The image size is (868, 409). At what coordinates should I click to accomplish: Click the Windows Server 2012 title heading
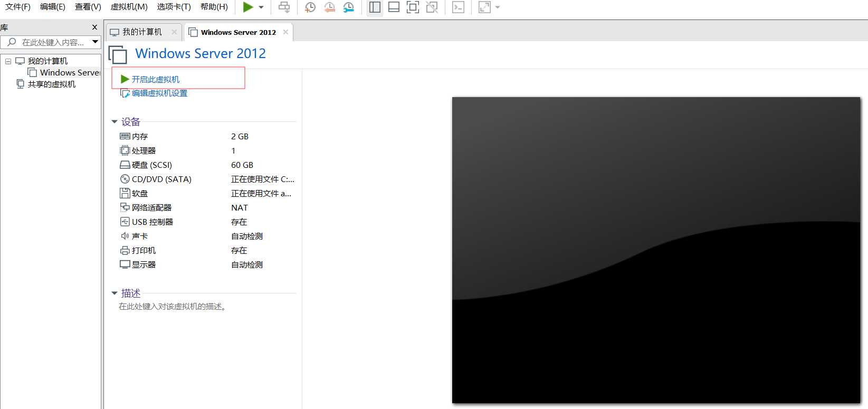tap(201, 53)
